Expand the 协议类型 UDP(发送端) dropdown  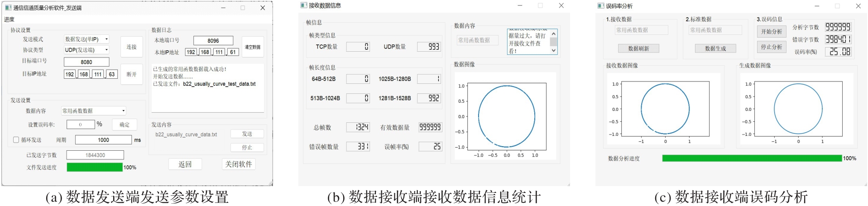86,50
